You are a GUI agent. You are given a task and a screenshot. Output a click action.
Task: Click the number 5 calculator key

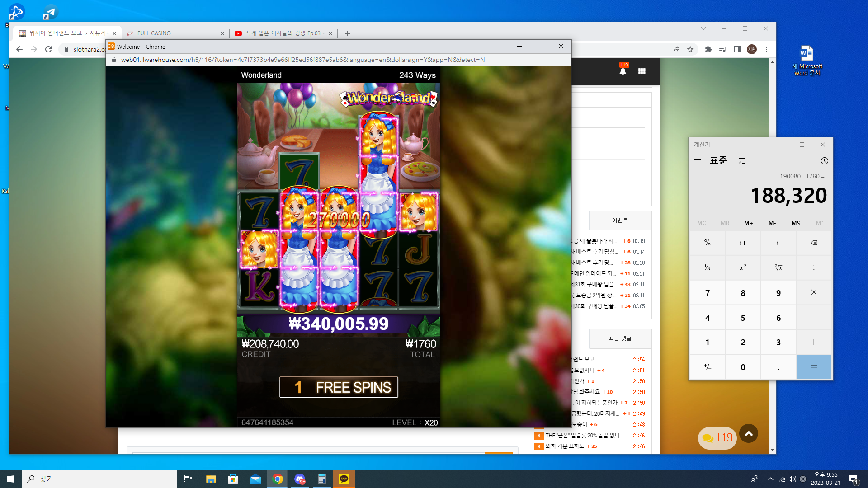(x=743, y=318)
